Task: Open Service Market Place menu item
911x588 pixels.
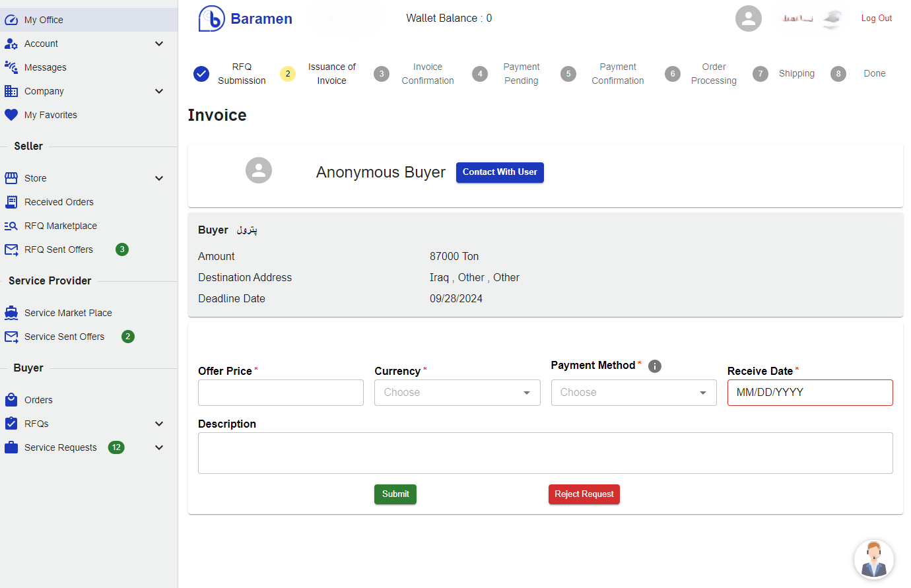Action: click(88, 313)
